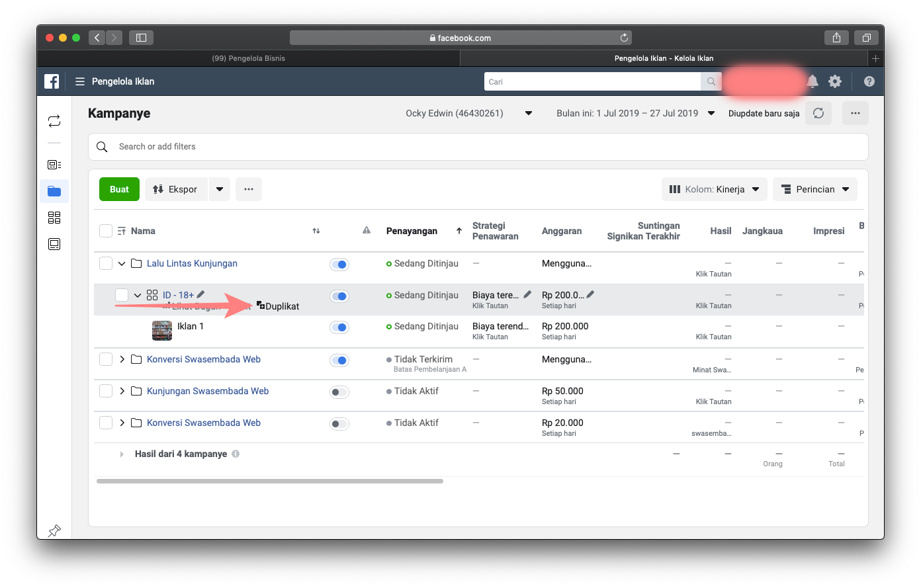
Task: Select the ad sets grid sidebar icon
Action: click(x=54, y=218)
